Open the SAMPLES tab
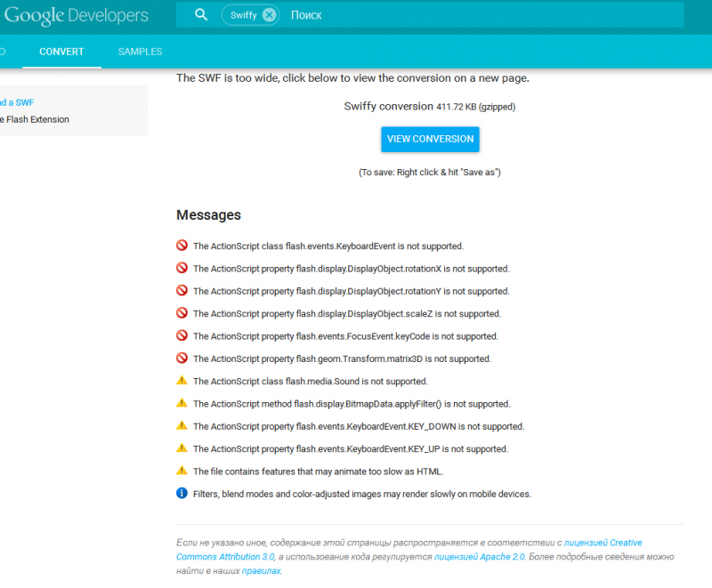This screenshot has height=588, width=712. click(x=140, y=52)
